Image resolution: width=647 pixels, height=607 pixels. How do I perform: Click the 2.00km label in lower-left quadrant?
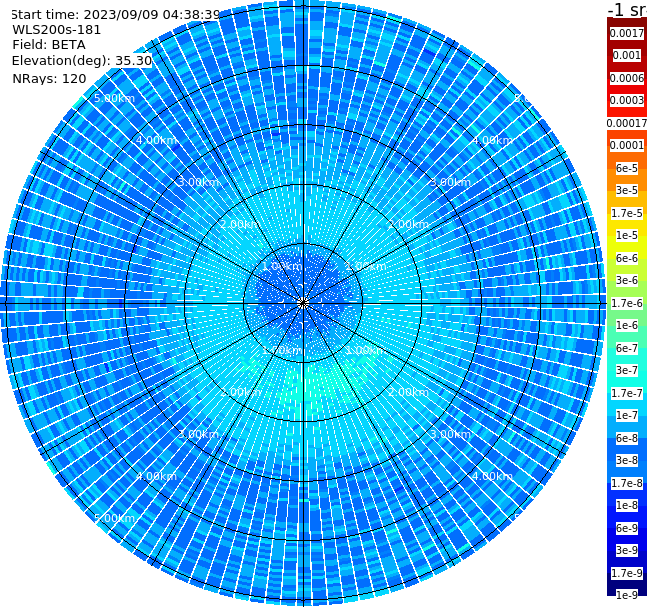pos(241,392)
